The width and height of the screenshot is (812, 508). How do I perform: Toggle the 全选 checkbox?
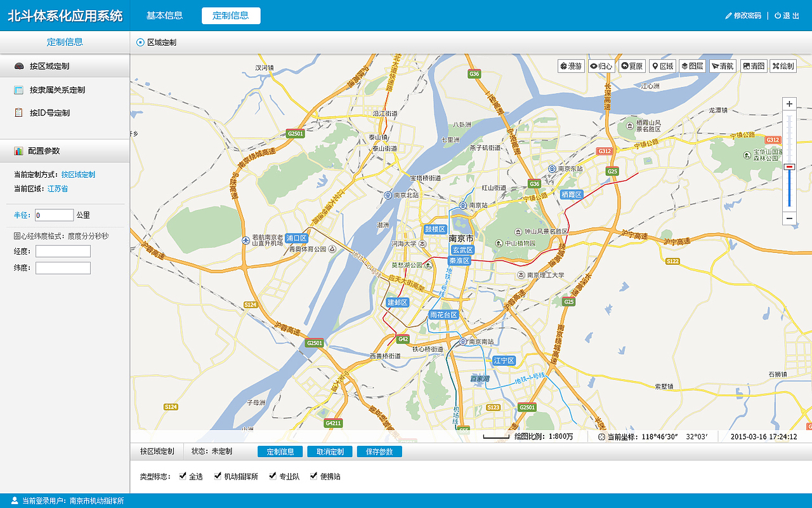point(183,476)
